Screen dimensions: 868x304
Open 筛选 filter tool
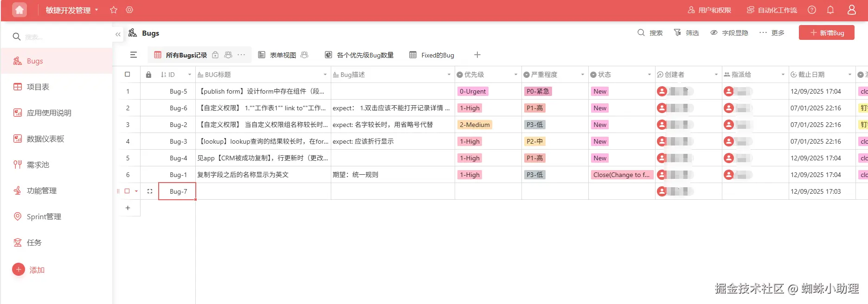(686, 32)
